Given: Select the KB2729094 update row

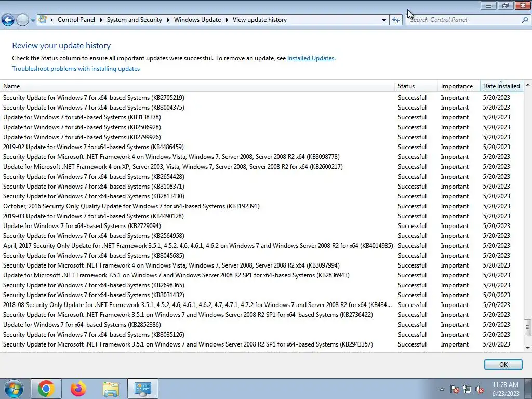Looking at the screenshot, I should [262, 225].
